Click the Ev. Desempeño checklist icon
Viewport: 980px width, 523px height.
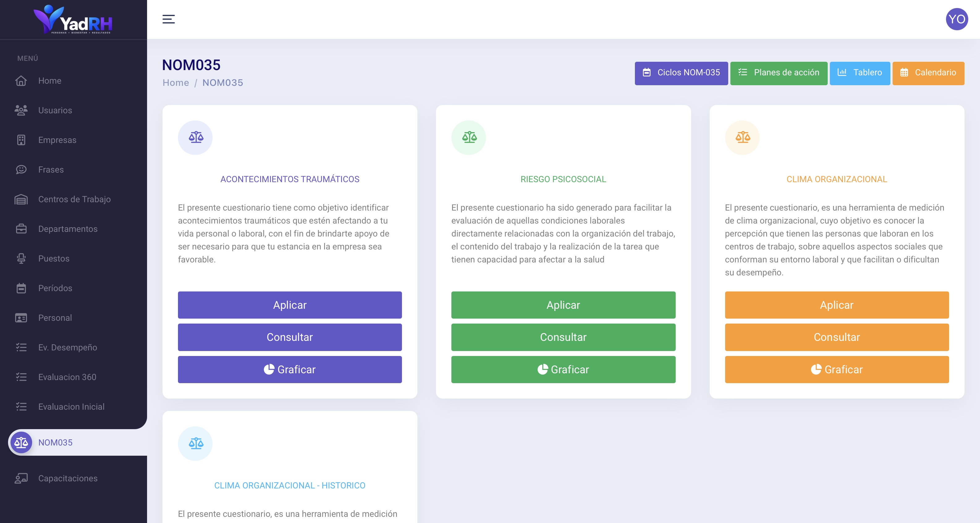(21, 347)
